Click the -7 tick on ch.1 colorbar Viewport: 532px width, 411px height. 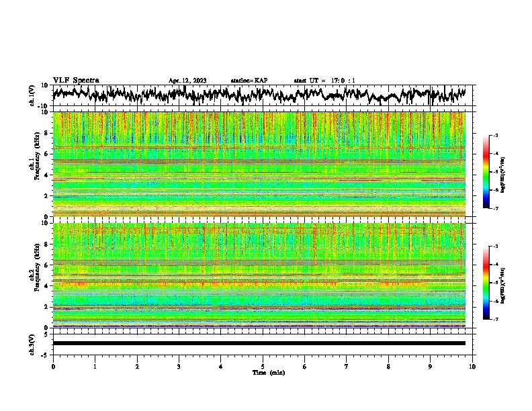pos(496,208)
